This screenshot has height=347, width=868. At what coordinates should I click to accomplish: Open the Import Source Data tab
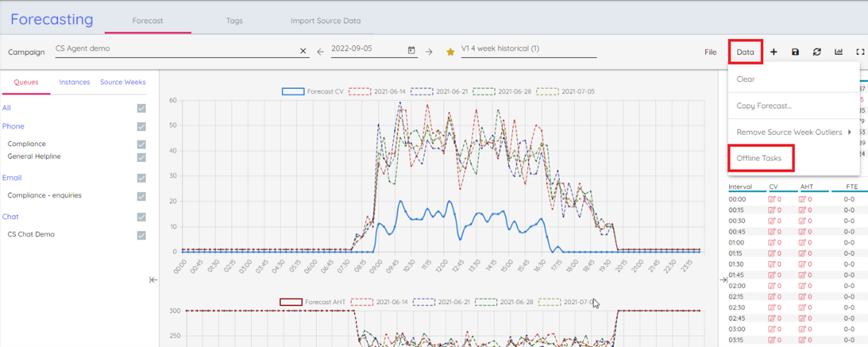pyautogui.click(x=326, y=21)
